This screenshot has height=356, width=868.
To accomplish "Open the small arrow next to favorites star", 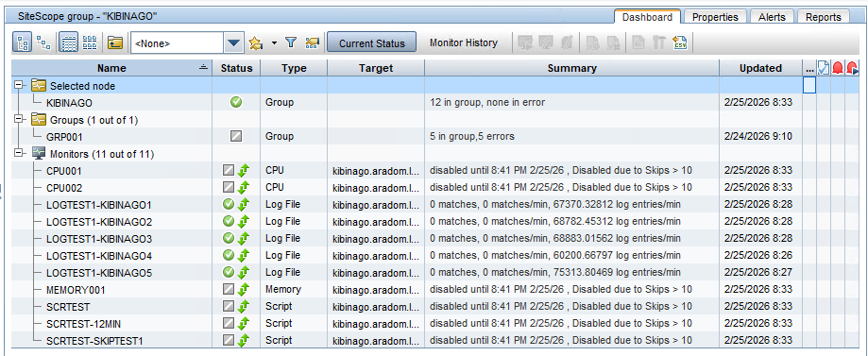I will [274, 43].
